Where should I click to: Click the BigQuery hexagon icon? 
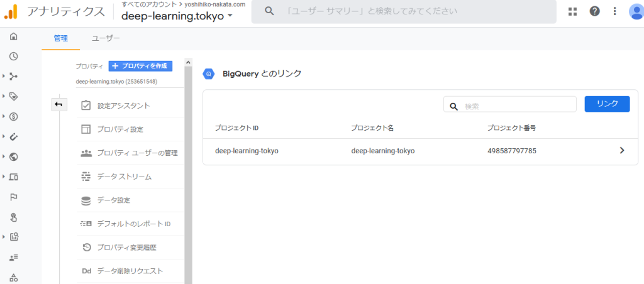pos(209,74)
